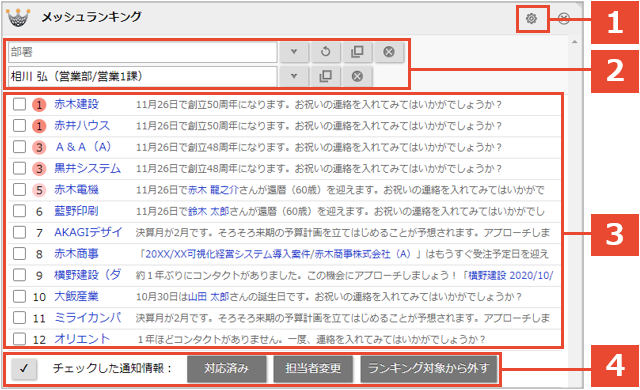Click the 決算月が2月です message for ミライカンパ
Screen dimensions: 640x390
[343, 318]
